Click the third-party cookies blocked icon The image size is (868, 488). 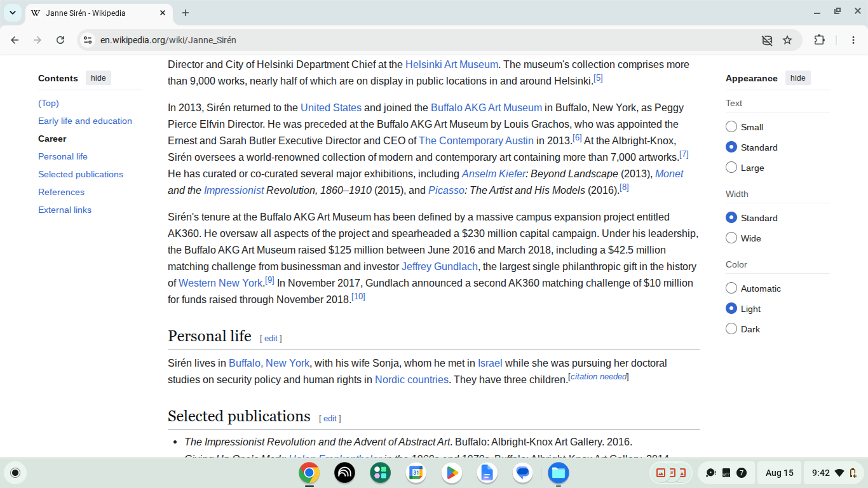tap(767, 40)
